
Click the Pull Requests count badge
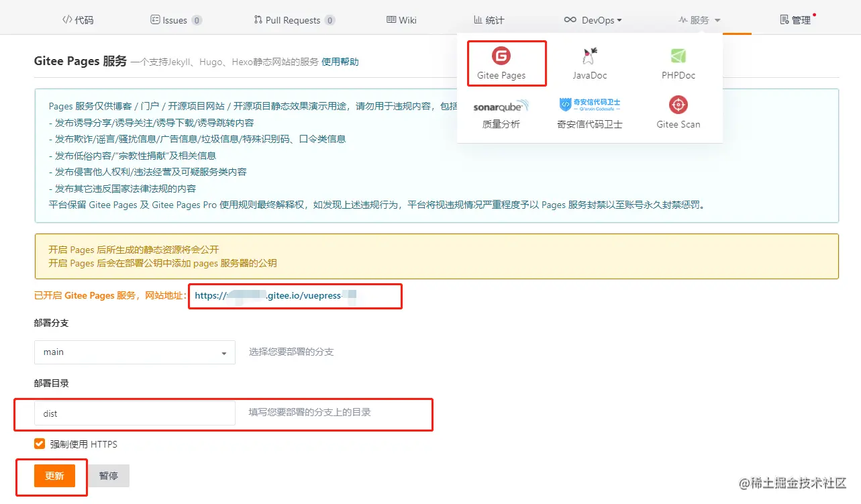click(330, 20)
